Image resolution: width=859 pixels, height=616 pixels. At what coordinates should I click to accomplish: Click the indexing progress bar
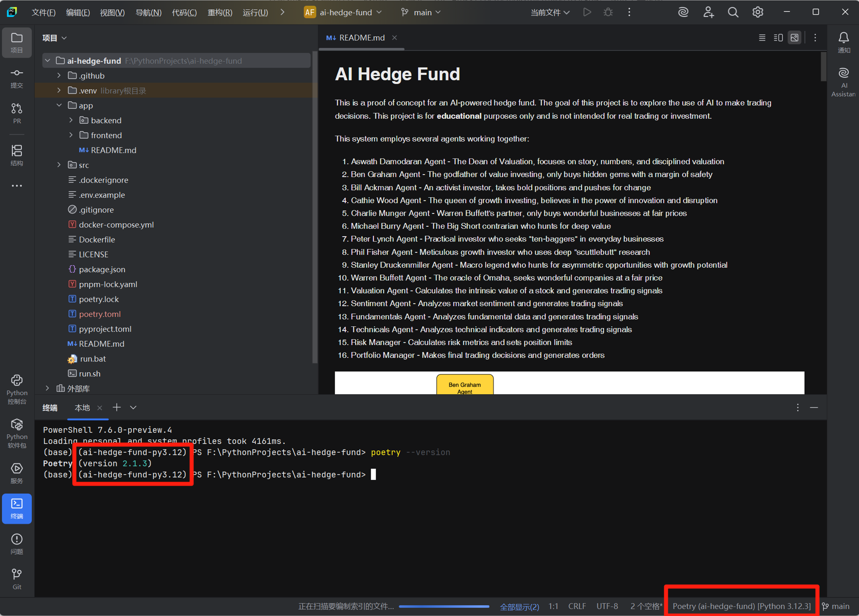(444, 606)
